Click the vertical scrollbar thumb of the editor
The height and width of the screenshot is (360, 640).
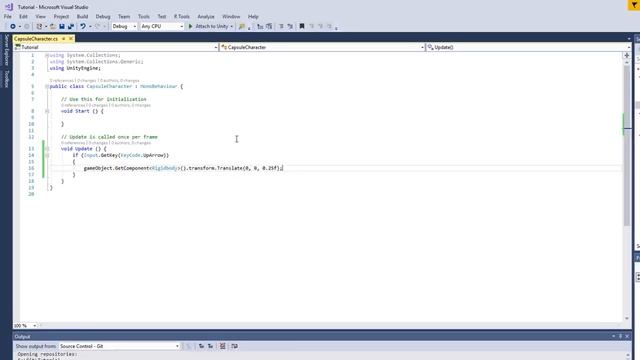(627, 146)
